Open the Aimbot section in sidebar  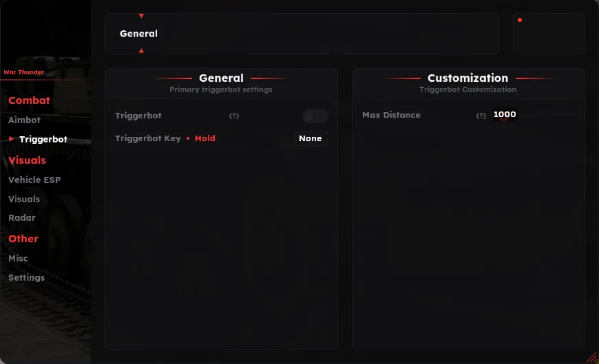point(25,120)
